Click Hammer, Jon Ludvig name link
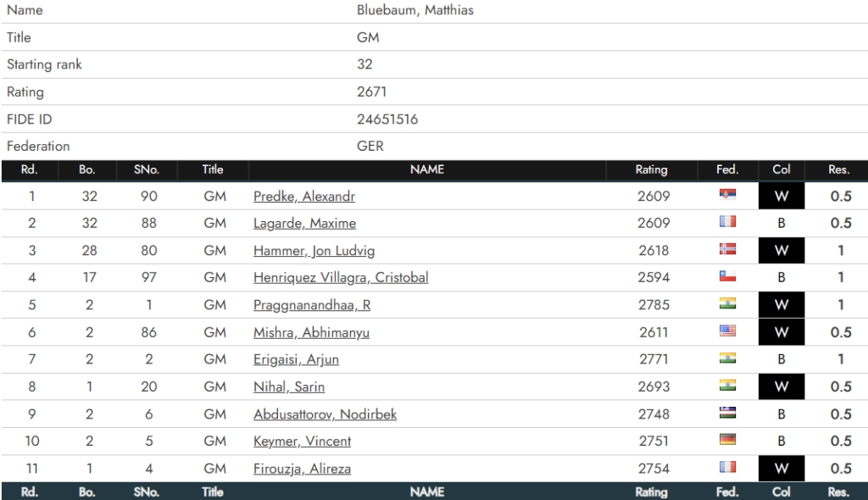Image resolution: width=868 pixels, height=500 pixels. tap(314, 251)
